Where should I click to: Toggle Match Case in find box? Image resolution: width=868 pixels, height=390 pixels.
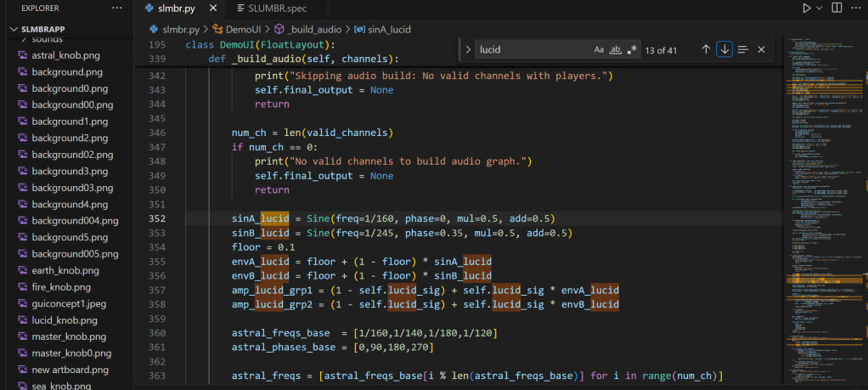(x=599, y=49)
